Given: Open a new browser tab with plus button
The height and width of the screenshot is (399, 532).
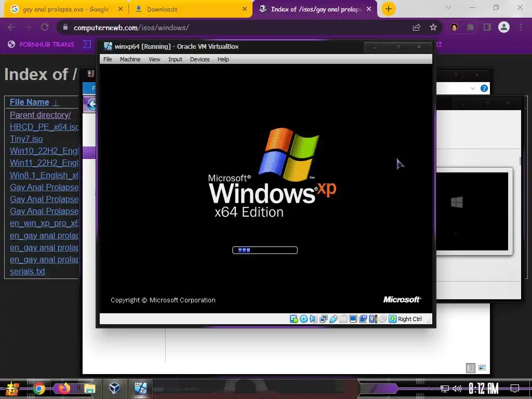Looking at the screenshot, I should [x=389, y=9].
